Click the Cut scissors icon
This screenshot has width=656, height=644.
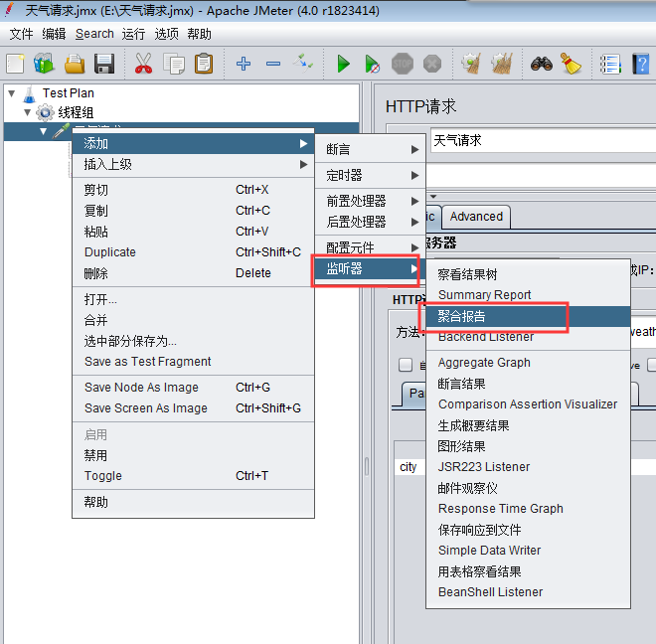(x=143, y=64)
